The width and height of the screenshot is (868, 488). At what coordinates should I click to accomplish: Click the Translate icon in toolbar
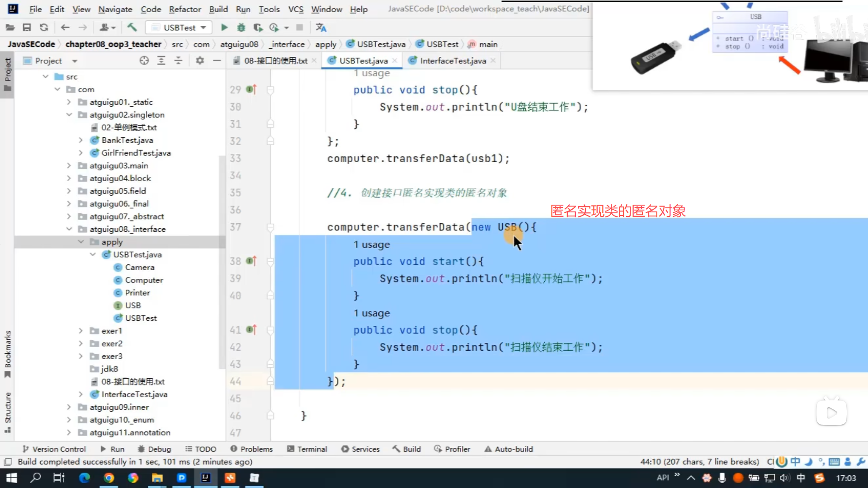click(x=321, y=28)
